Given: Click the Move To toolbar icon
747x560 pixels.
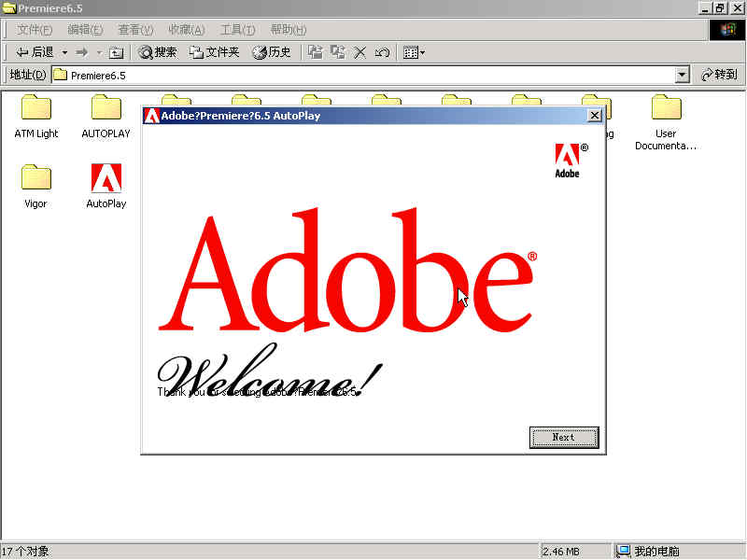Looking at the screenshot, I should tap(315, 52).
